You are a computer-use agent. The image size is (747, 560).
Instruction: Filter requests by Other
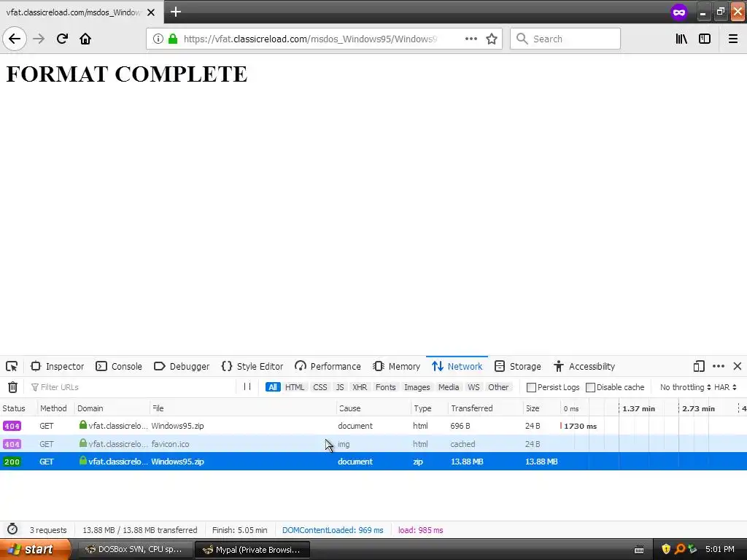click(498, 387)
